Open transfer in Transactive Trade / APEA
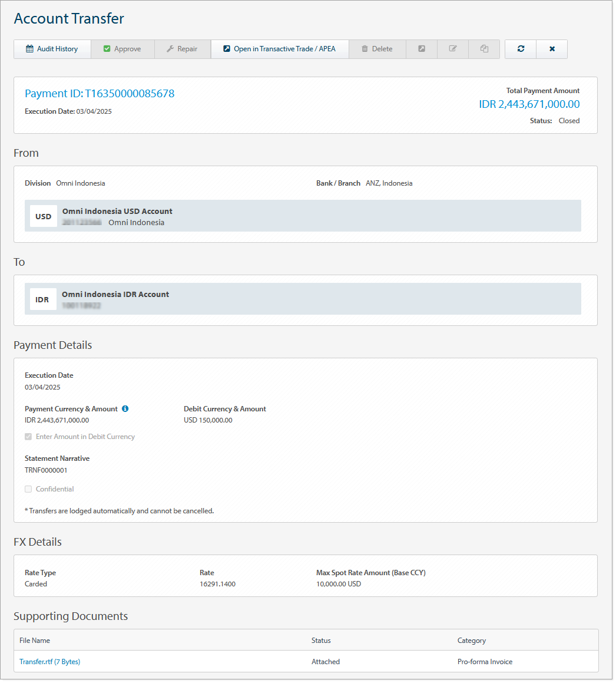616x683 pixels. (x=279, y=49)
